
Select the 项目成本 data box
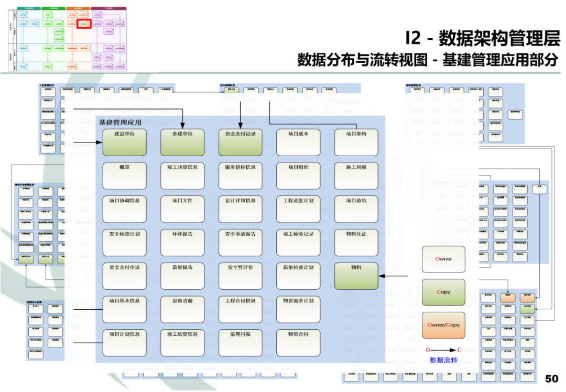click(x=298, y=143)
